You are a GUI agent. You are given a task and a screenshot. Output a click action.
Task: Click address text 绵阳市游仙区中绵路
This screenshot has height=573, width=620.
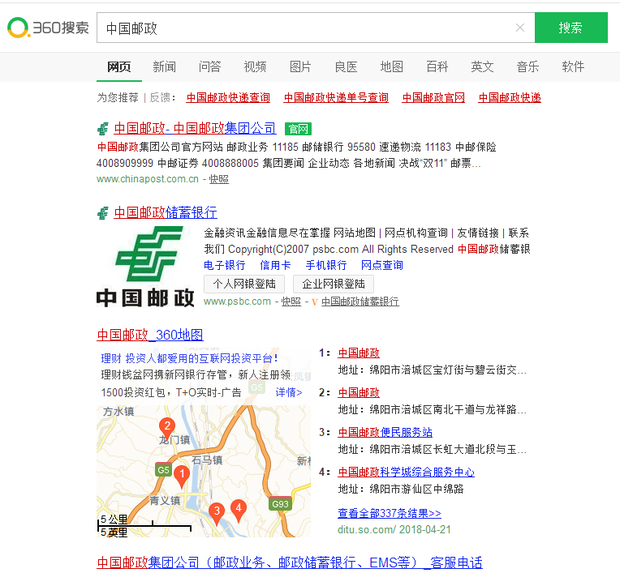pyautogui.click(x=417, y=489)
